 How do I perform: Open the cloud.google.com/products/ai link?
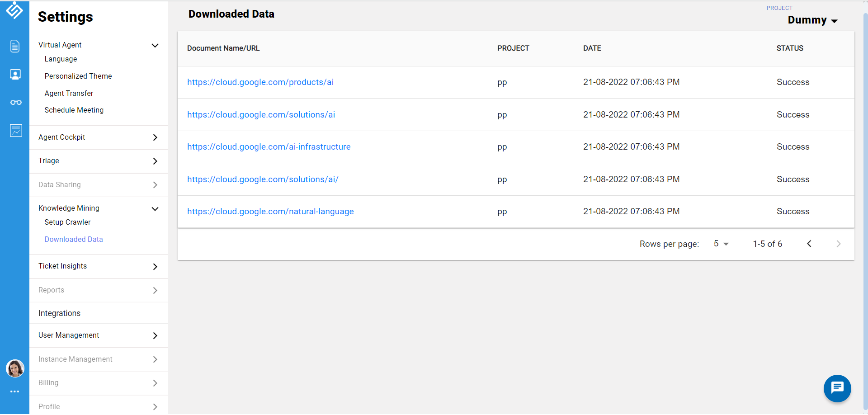(260, 82)
